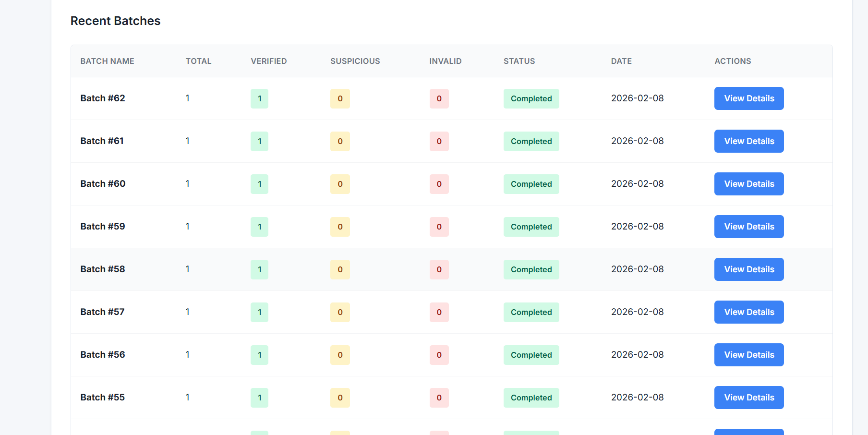868x435 pixels.
Task: Select the Batch #58 name cell
Action: [103, 269]
